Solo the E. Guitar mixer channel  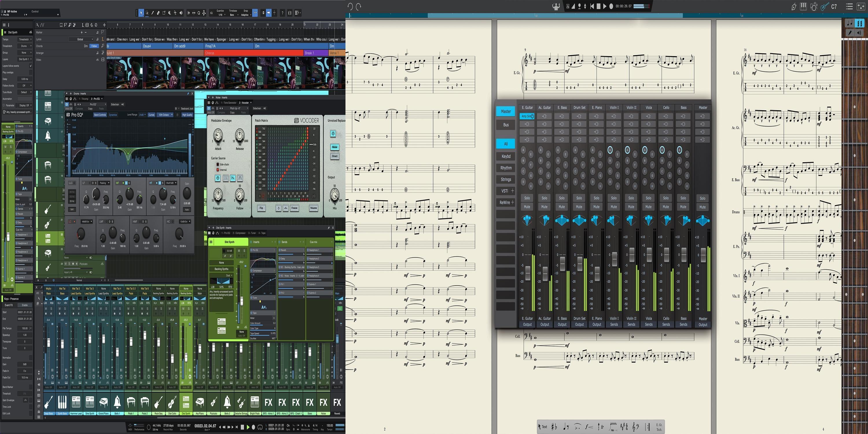pyautogui.click(x=527, y=198)
